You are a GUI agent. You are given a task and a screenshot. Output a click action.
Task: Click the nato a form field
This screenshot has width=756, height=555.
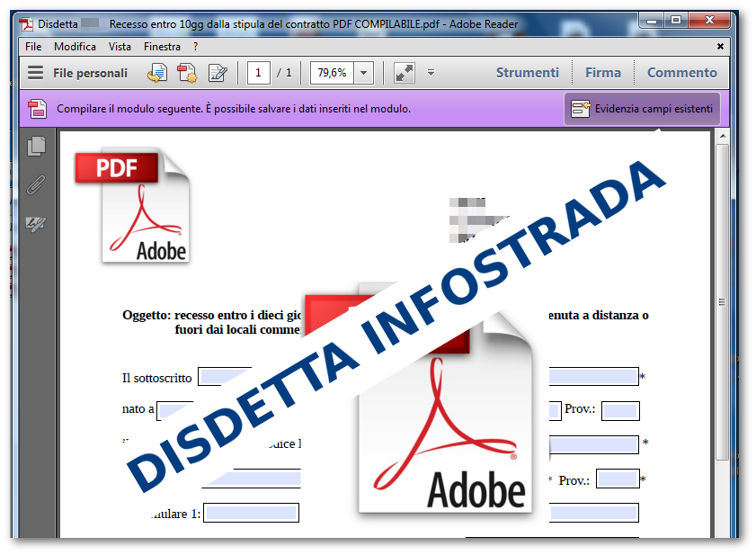(175, 411)
